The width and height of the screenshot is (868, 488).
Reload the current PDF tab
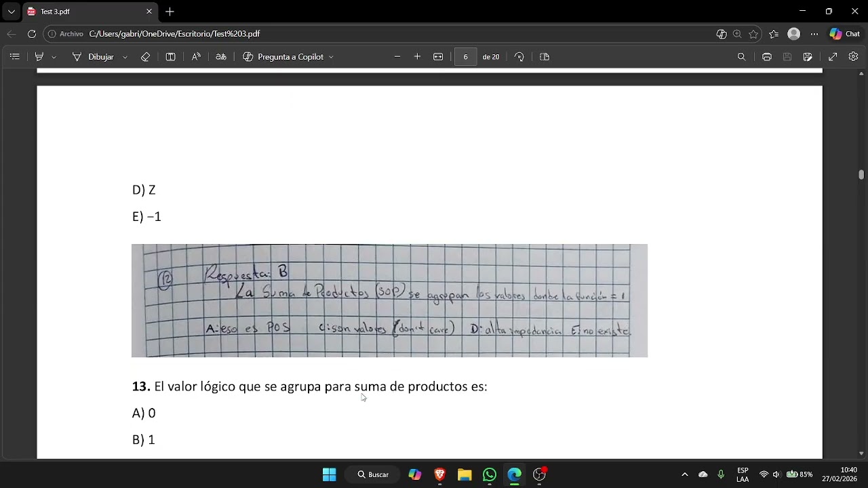point(32,34)
